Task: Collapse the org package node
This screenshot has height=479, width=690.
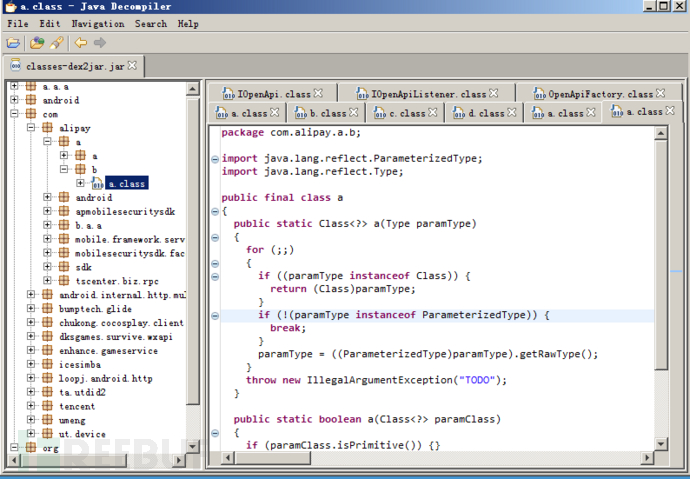Action: coord(15,447)
